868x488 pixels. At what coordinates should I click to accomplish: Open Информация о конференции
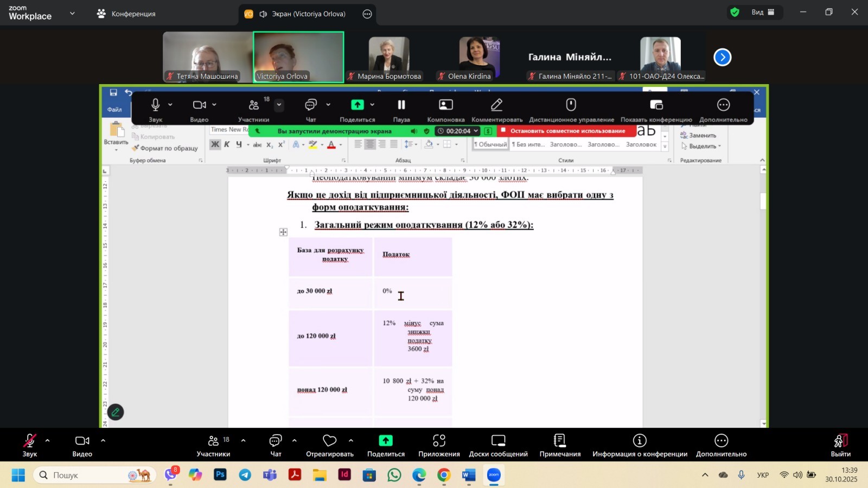click(640, 445)
